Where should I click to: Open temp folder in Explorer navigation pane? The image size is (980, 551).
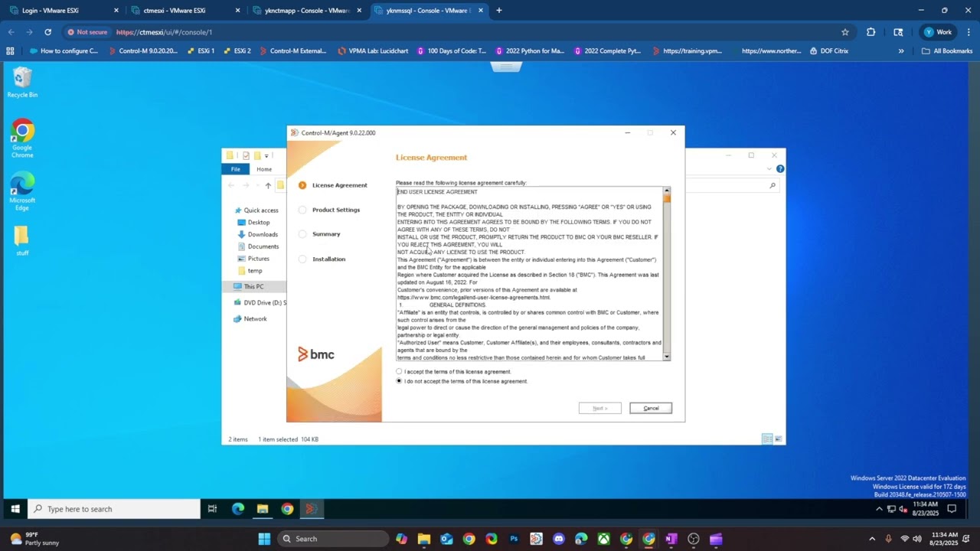254,271
